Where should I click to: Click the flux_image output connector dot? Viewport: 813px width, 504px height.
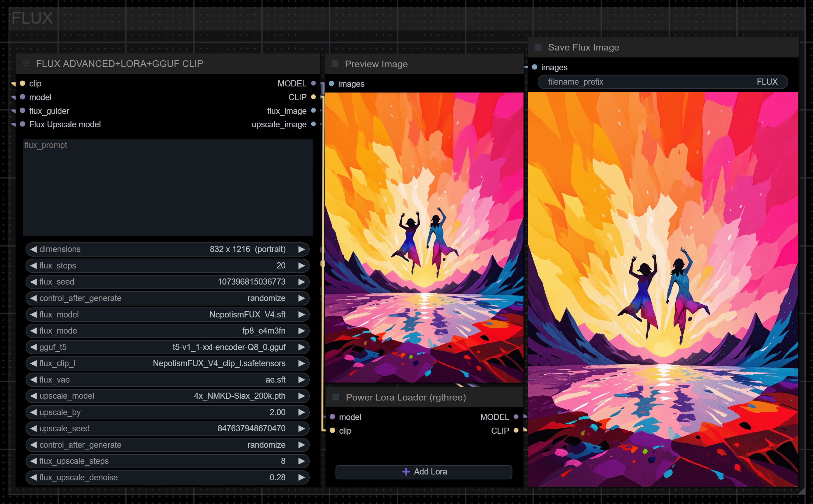313,111
